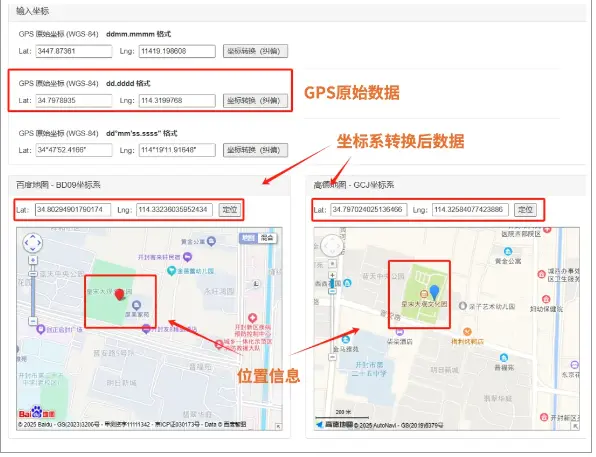The width and height of the screenshot is (596, 457).
Task: Zoom in with Baidu map plus button
Action: [33, 260]
